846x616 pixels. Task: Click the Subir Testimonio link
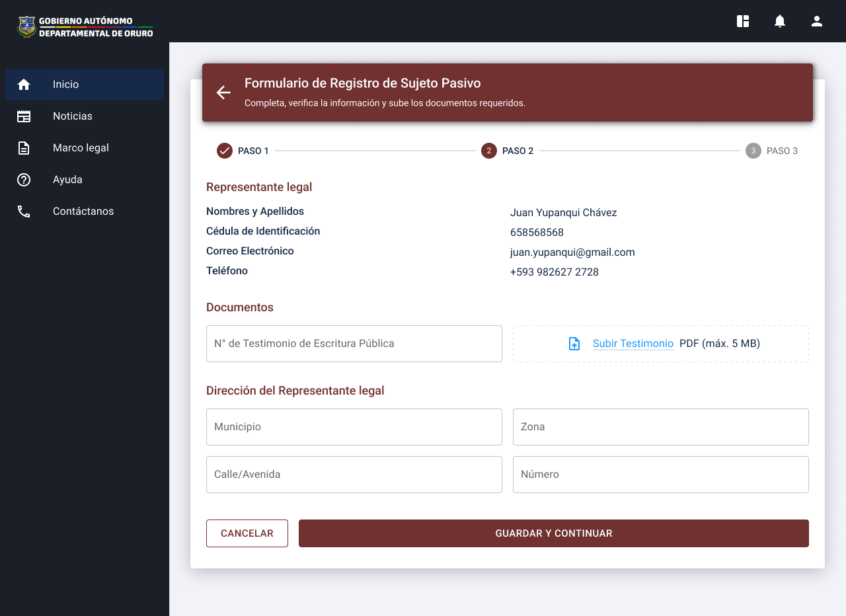point(633,344)
